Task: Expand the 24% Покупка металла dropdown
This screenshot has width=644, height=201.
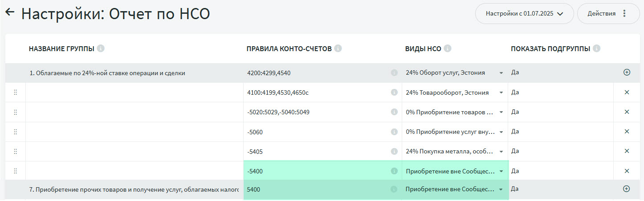Action: (501, 151)
